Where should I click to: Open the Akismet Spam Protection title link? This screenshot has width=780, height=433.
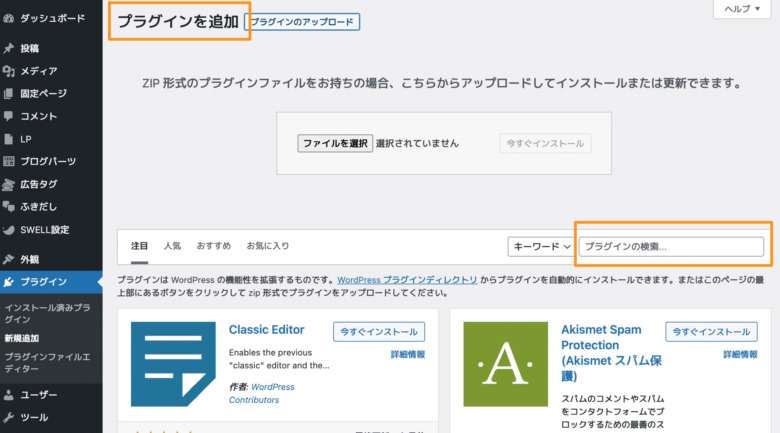(x=611, y=352)
